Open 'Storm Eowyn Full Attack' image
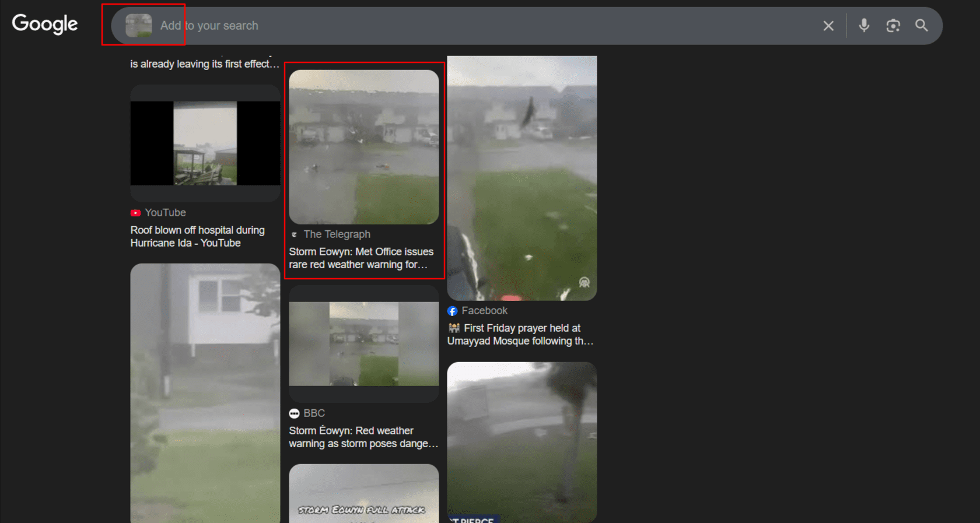 (363, 493)
